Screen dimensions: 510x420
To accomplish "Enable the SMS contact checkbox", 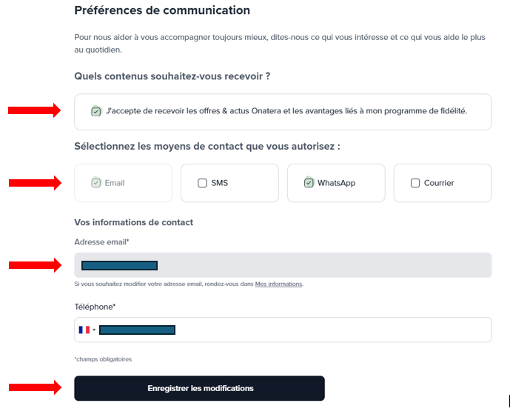I will [x=202, y=183].
